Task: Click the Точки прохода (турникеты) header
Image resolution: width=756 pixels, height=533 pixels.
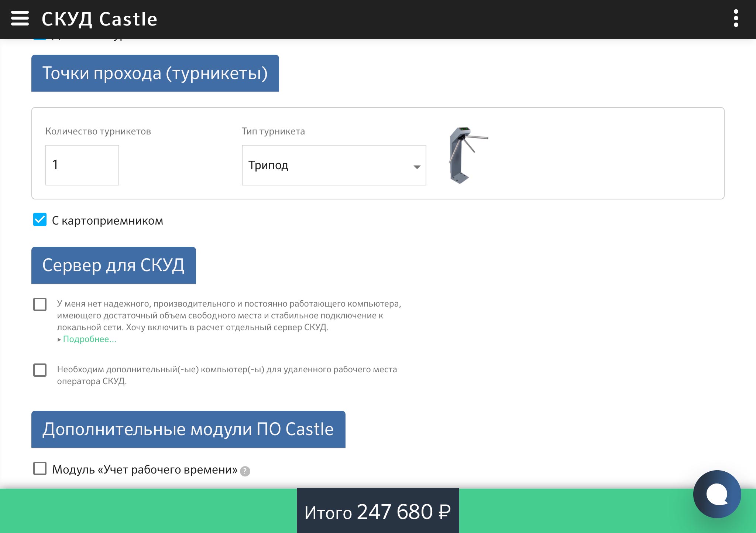Action: (x=155, y=73)
